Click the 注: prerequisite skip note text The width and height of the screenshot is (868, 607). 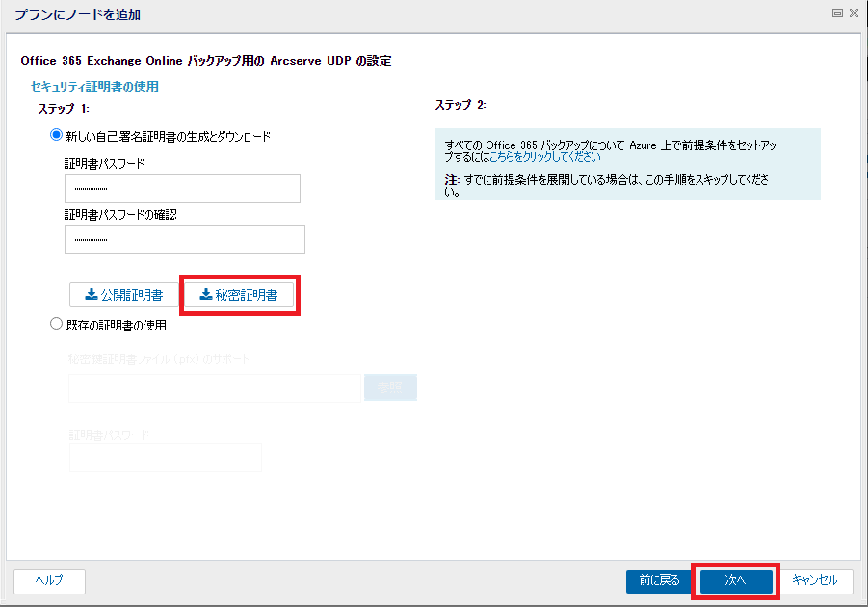(x=607, y=186)
